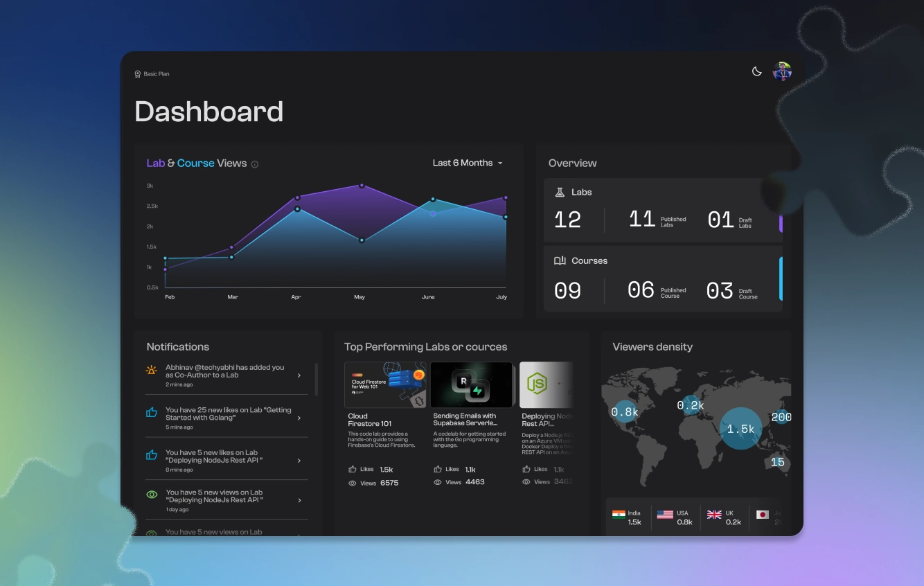Click the purple Lab point at May

[x=362, y=186]
